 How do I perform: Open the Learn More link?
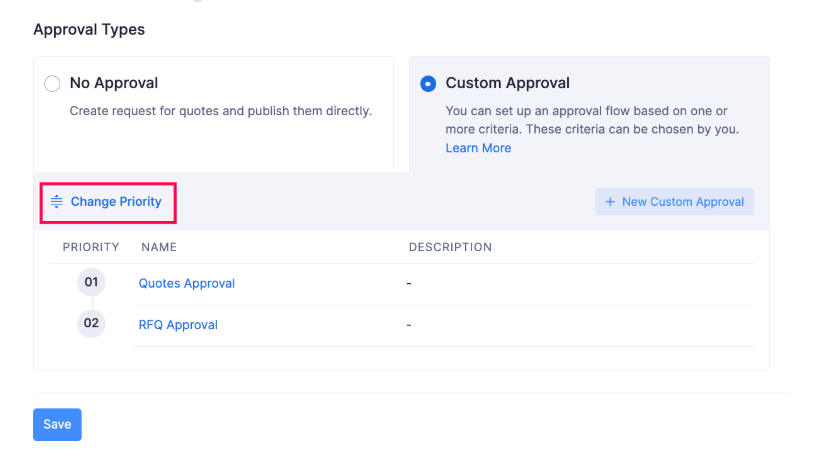[x=478, y=148]
